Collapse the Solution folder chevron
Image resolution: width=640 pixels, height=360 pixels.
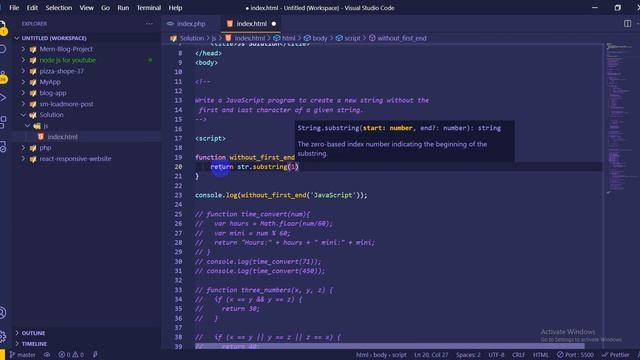pyautogui.click(x=23, y=115)
